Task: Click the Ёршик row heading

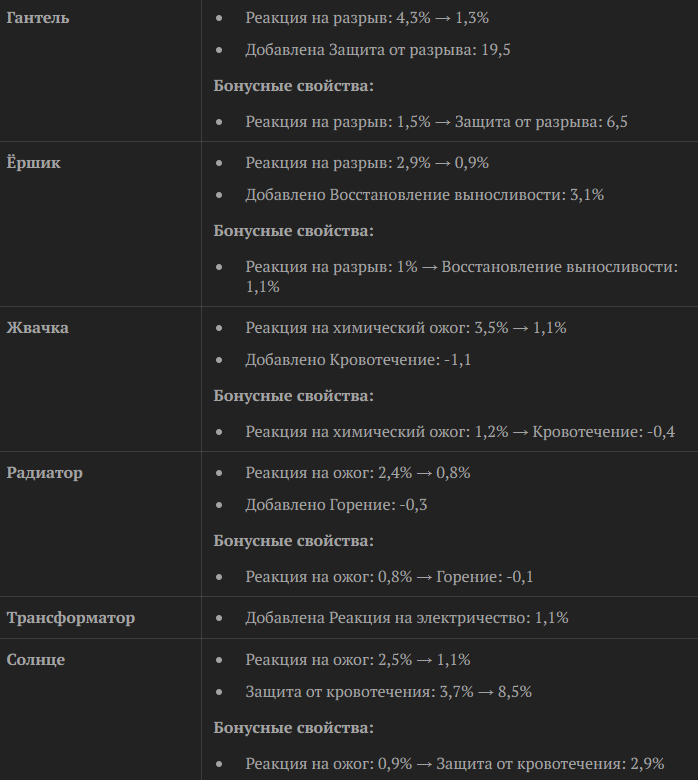Action: [34, 163]
